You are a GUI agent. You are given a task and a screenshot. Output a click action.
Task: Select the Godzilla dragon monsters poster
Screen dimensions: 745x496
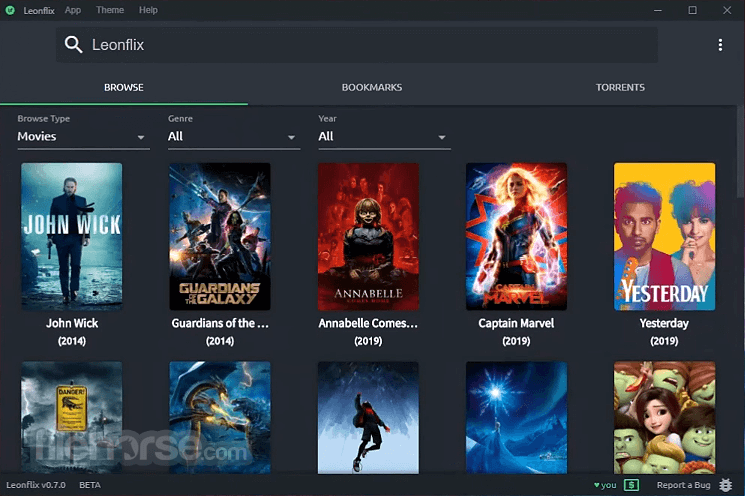tap(220, 417)
